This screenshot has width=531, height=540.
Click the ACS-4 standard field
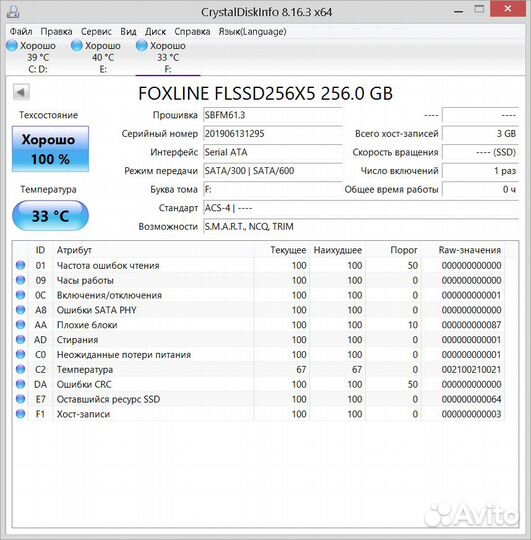click(361, 208)
